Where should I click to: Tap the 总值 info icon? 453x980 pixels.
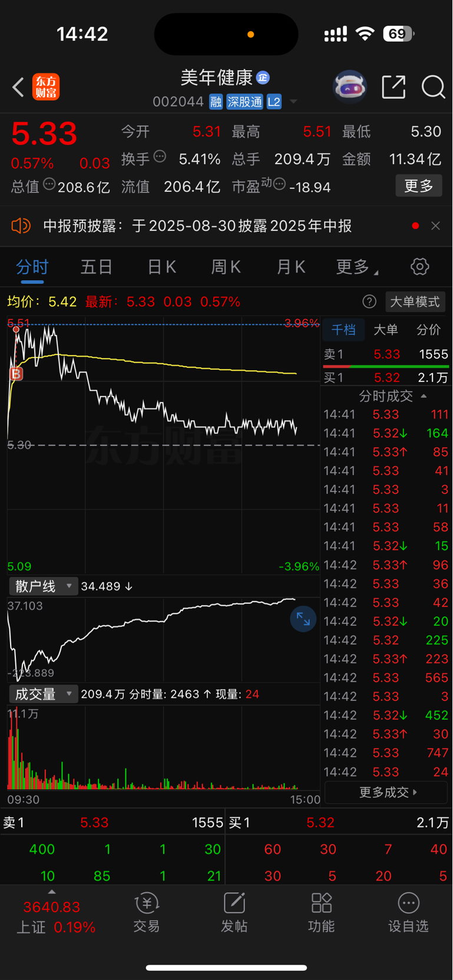click(49, 184)
